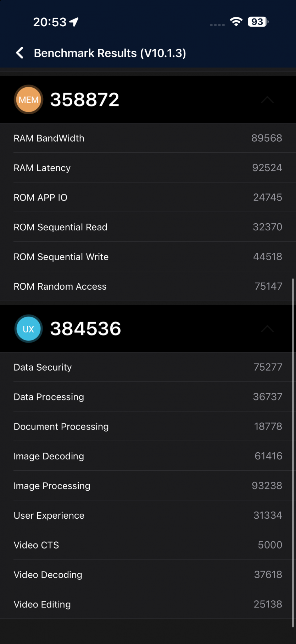
Task: Tap the location arrow icon
Action: [74, 22]
